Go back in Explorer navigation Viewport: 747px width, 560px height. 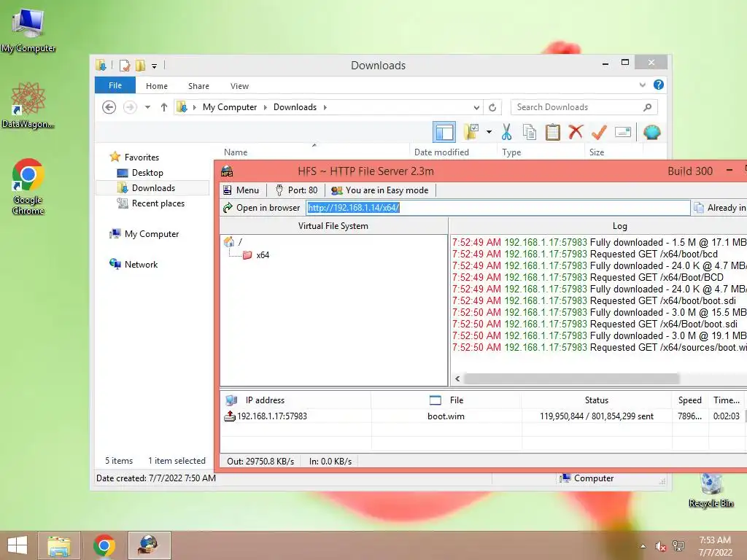[x=109, y=107]
